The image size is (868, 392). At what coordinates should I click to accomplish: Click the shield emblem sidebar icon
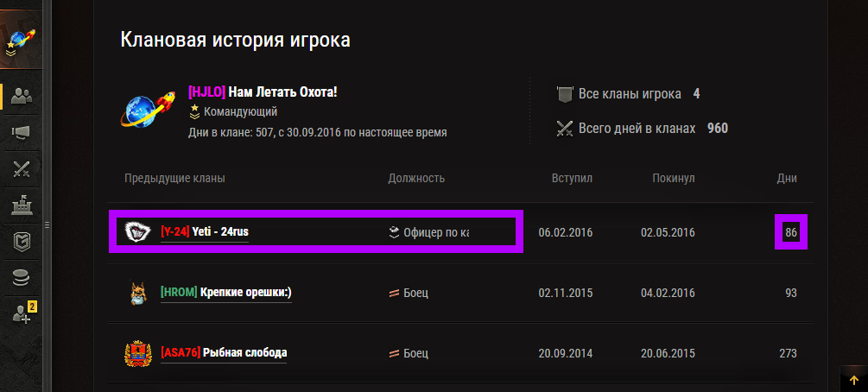(22, 241)
